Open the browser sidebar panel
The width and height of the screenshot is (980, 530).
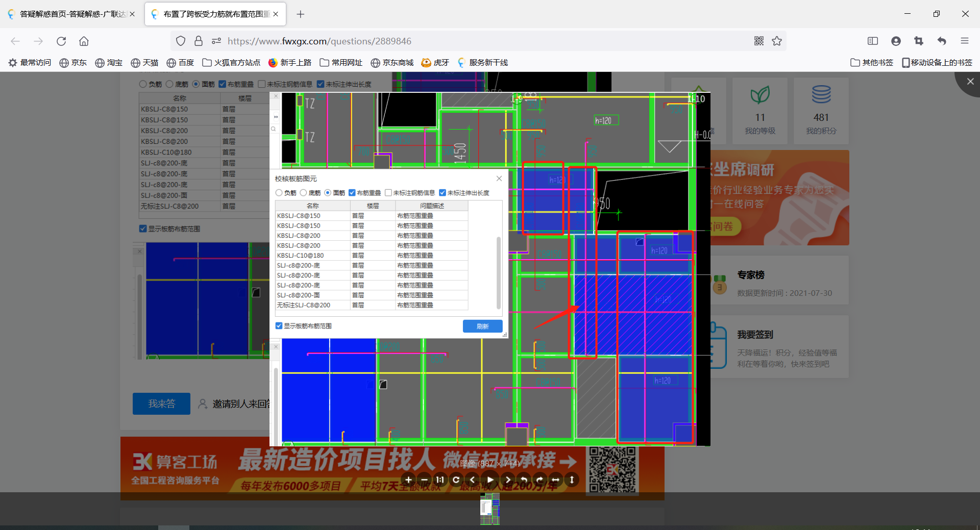[873, 41]
